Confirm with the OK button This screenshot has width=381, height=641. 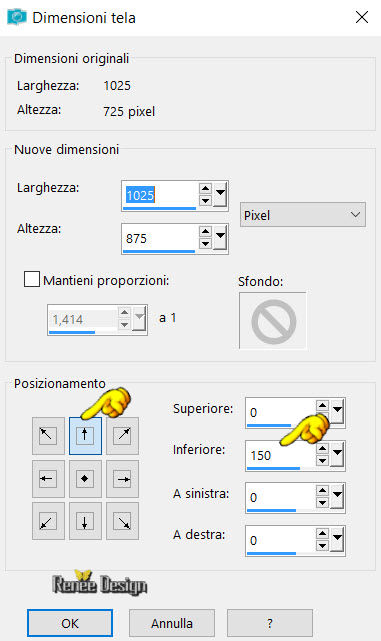coord(70,623)
